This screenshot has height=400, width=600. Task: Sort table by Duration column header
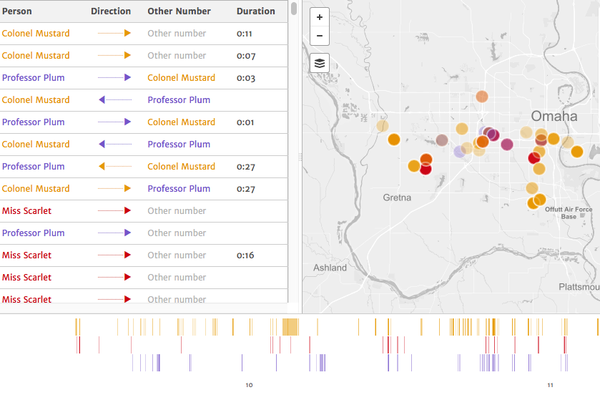(256, 11)
